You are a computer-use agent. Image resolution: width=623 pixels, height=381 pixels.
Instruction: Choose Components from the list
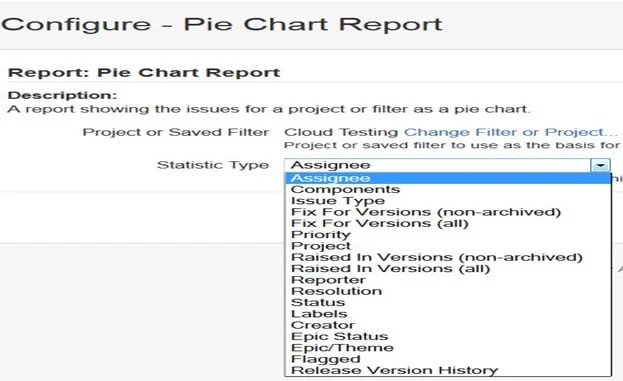pos(448,190)
